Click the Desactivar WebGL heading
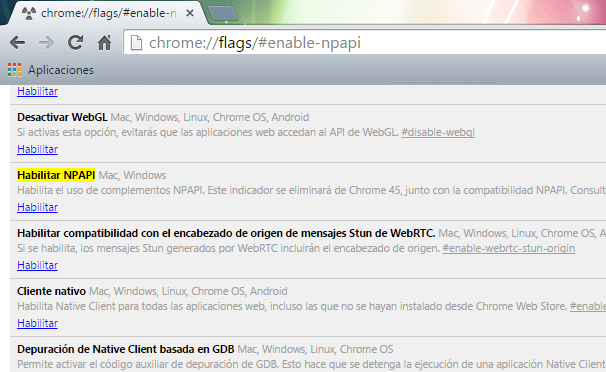This screenshot has height=372, width=606. pyautogui.click(x=62, y=117)
